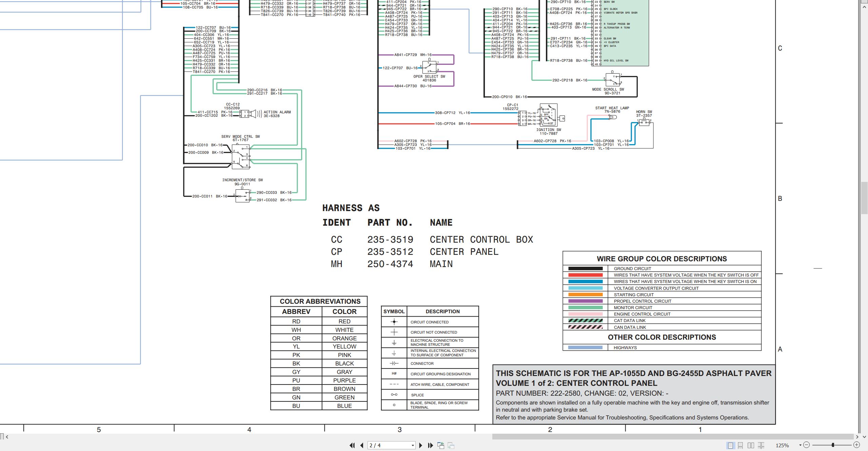
Task: Click the SERV MODE CTRL SW symbol
Action: point(241,156)
